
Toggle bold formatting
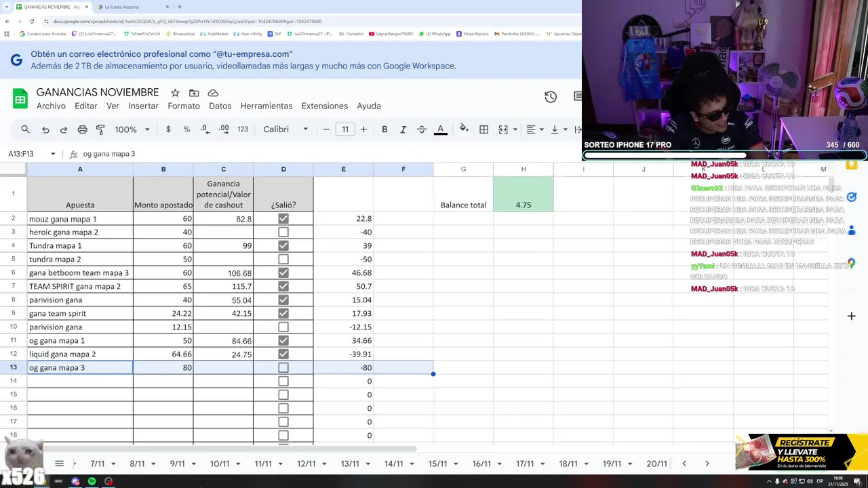click(x=384, y=129)
